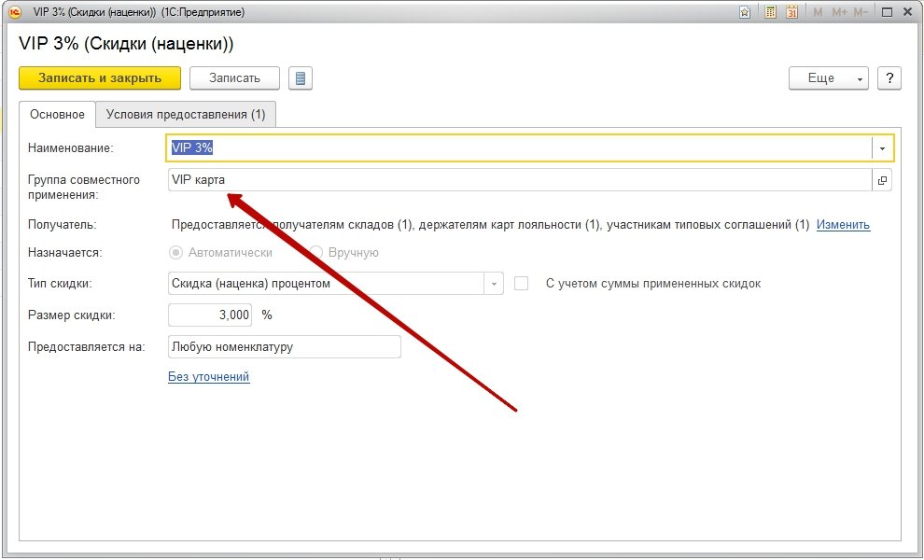924x560 pixels.
Task: Enable С учетом суммы примененных скидок checkbox
Action: (x=522, y=283)
